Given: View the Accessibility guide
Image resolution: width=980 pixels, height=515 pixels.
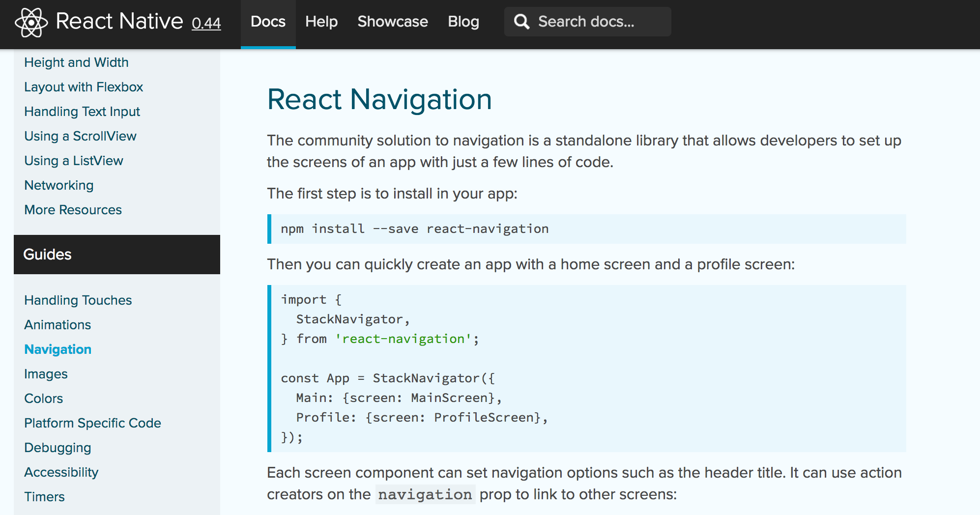Looking at the screenshot, I should tap(61, 472).
